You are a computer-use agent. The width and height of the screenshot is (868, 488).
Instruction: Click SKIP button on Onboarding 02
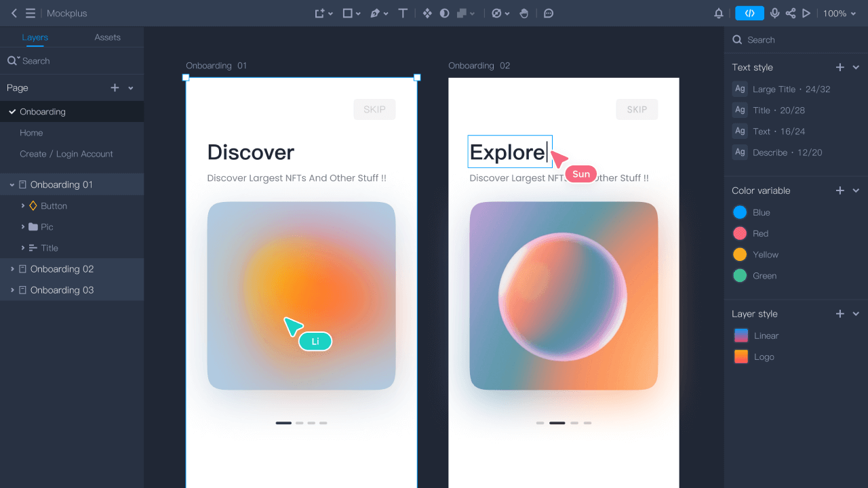coord(637,110)
